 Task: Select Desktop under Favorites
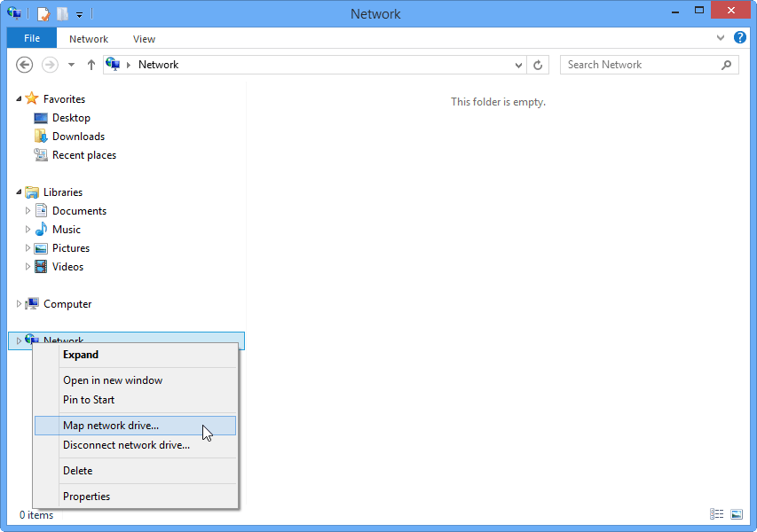click(x=72, y=118)
